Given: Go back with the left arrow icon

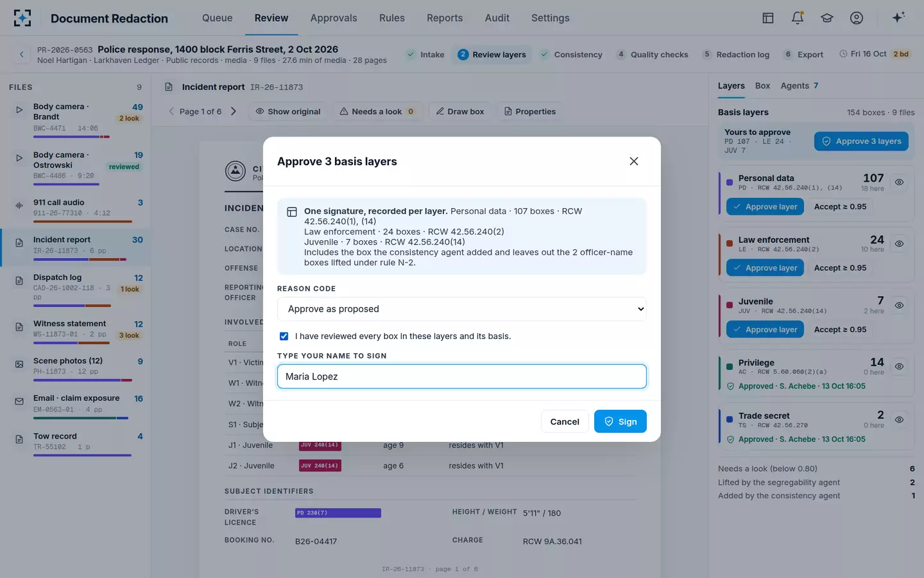Looking at the screenshot, I should pyautogui.click(x=21, y=55).
